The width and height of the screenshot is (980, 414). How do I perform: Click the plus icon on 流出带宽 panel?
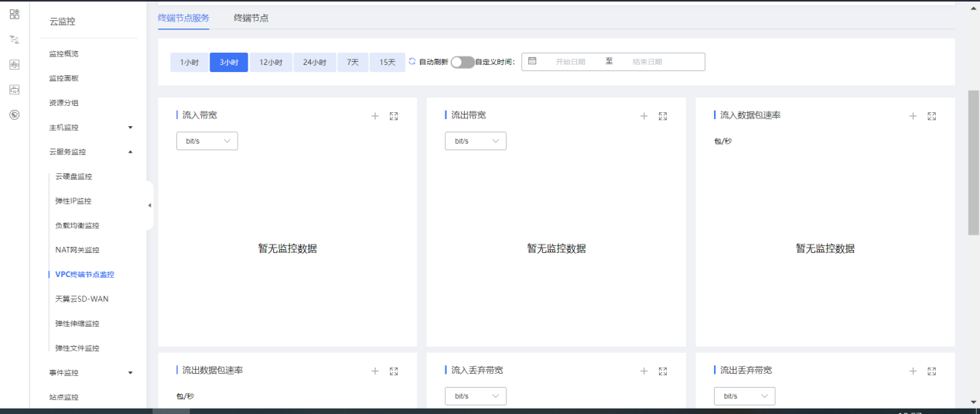[x=644, y=116]
